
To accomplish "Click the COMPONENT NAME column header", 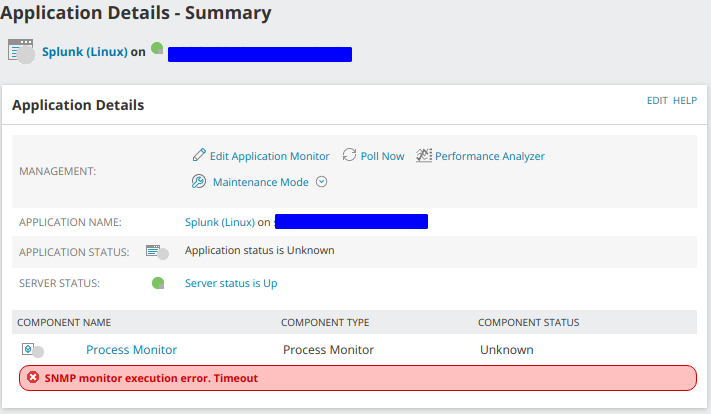I will click(x=64, y=322).
